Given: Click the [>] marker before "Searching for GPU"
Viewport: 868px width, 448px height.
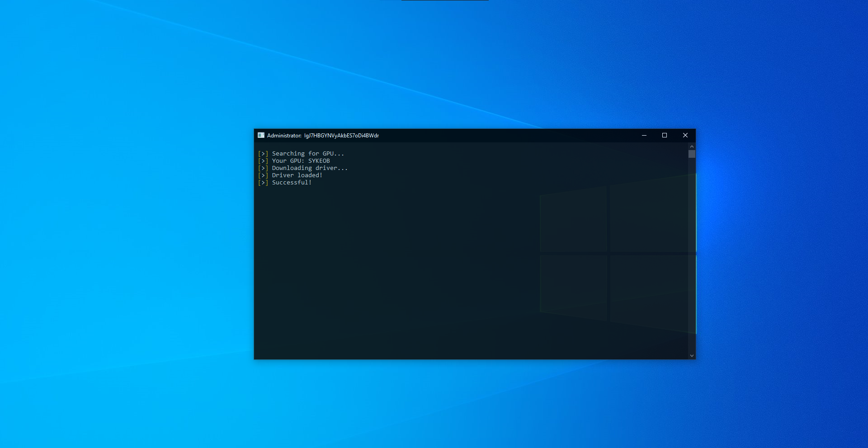Looking at the screenshot, I should (x=263, y=154).
